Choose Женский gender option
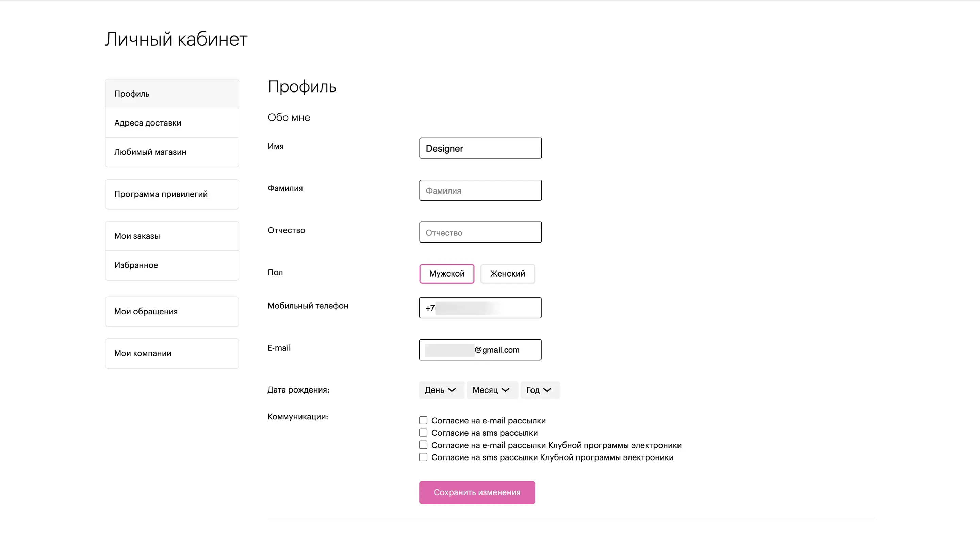The height and width of the screenshot is (551, 980). pos(507,273)
